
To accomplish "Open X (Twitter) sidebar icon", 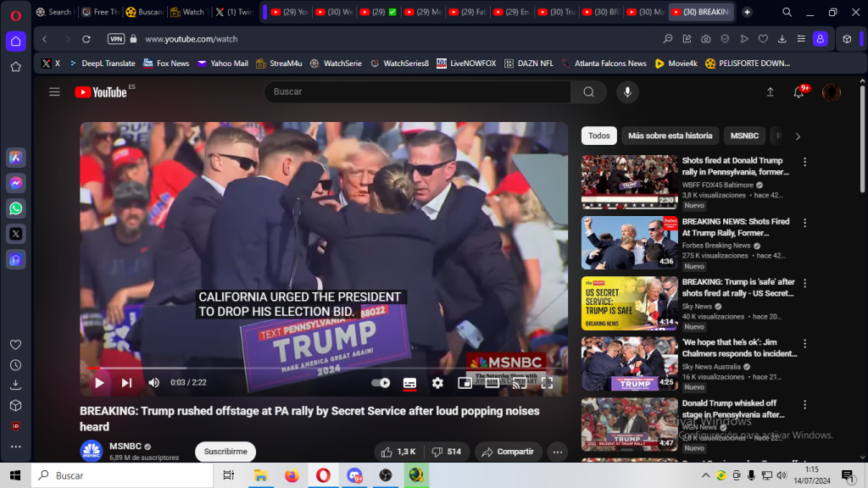I will [15, 234].
